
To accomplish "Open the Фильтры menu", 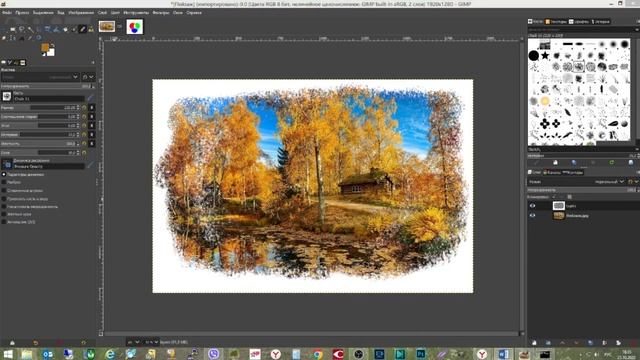I will (161, 13).
